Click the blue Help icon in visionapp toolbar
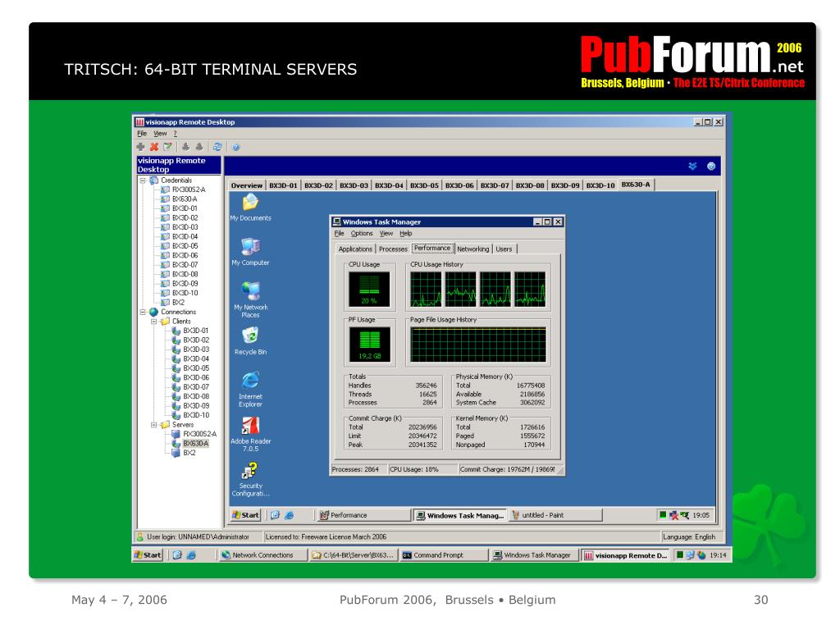The image size is (840, 630). [235, 148]
